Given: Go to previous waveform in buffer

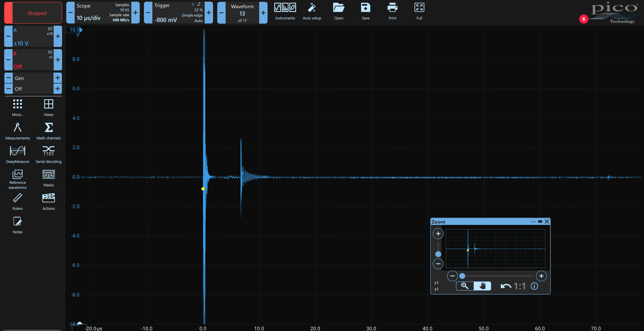Looking at the screenshot, I should pyautogui.click(x=221, y=13).
